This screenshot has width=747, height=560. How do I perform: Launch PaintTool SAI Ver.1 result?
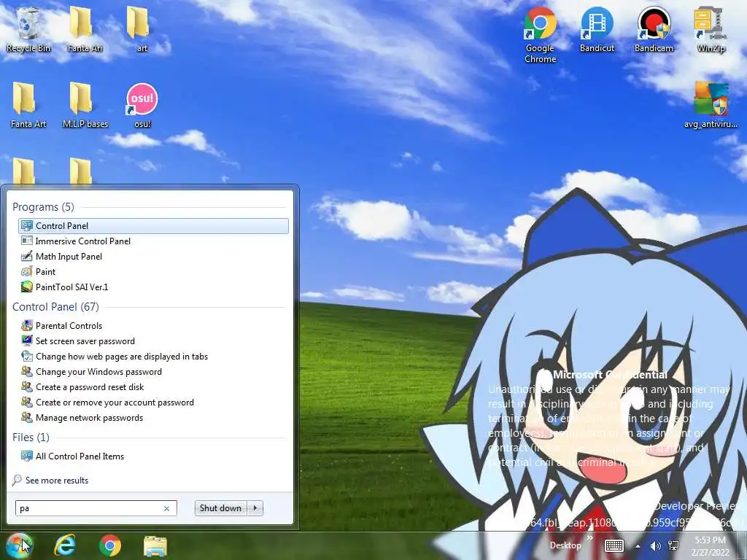(x=153, y=287)
